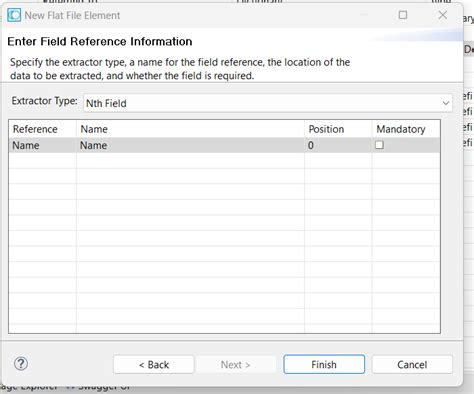Go back with the Back button
Screen dimensions: 474x394
tap(154, 364)
